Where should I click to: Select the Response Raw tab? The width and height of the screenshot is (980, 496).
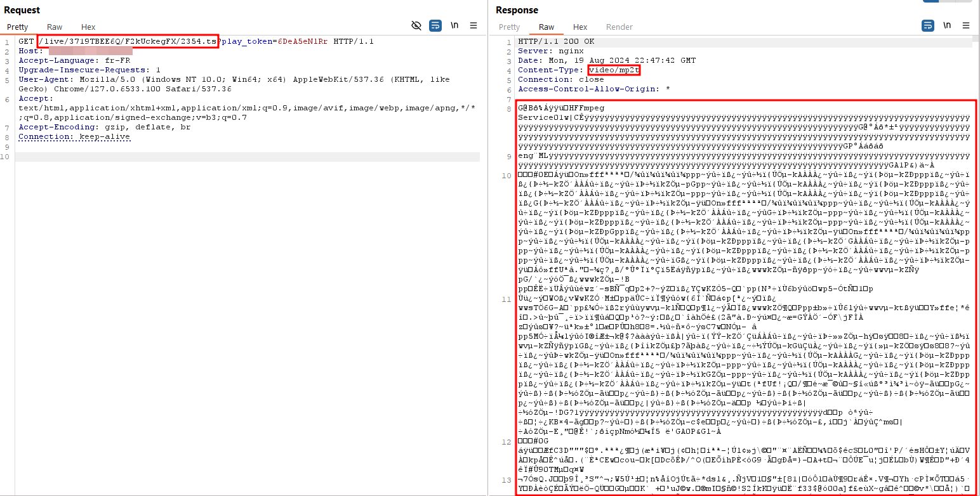546,27
